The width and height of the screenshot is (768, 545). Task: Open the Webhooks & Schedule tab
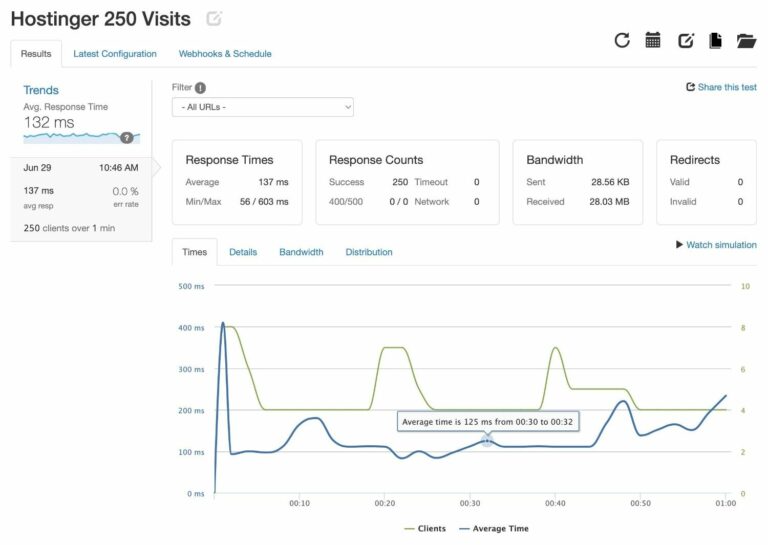click(x=225, y=54)
